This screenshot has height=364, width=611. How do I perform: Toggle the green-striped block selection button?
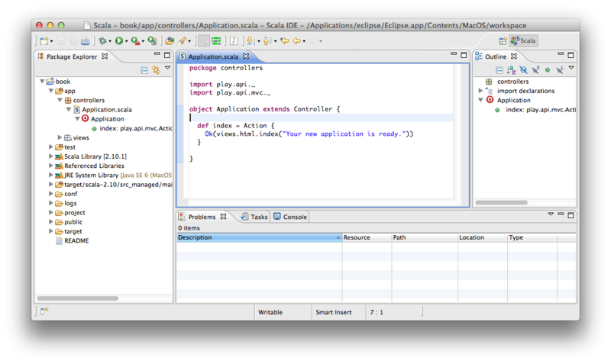tap(216, 41)
